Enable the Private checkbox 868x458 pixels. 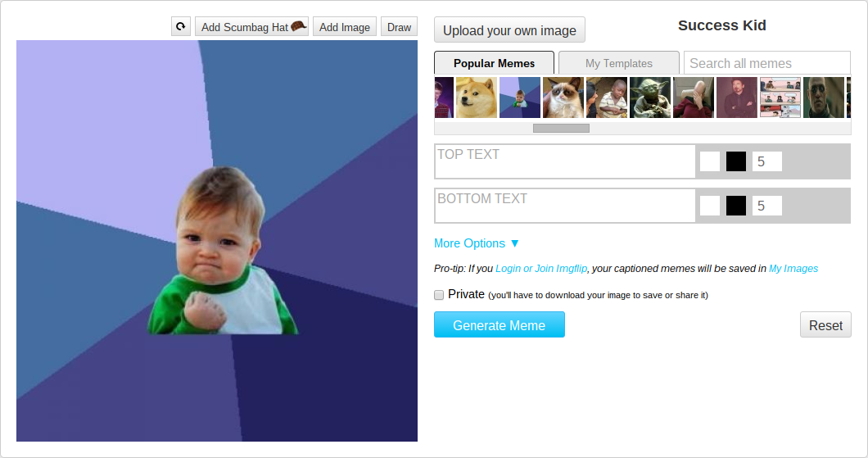439,295
